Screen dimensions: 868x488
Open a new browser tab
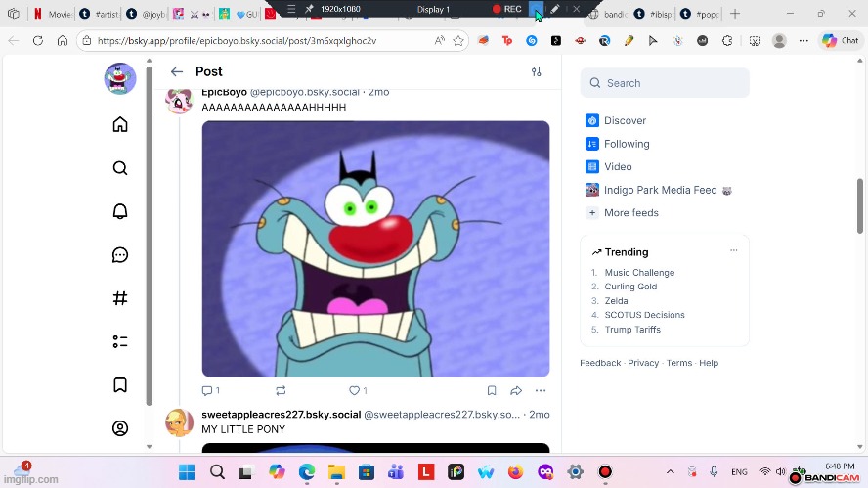point(735,14)
